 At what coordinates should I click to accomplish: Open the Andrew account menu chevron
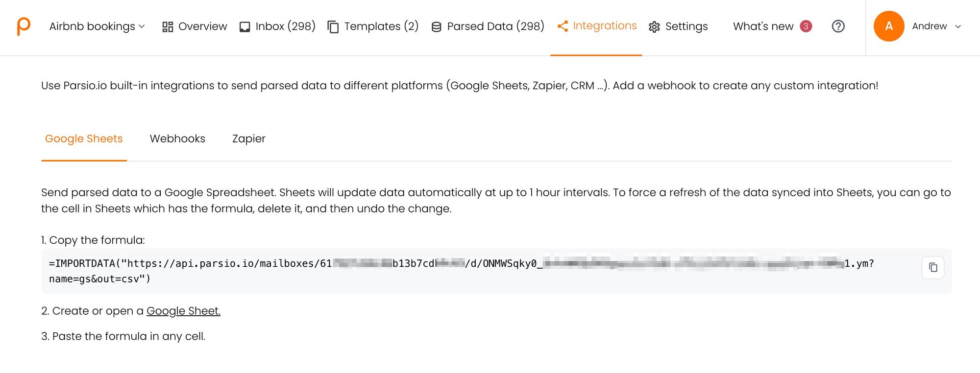coord(958,26)
